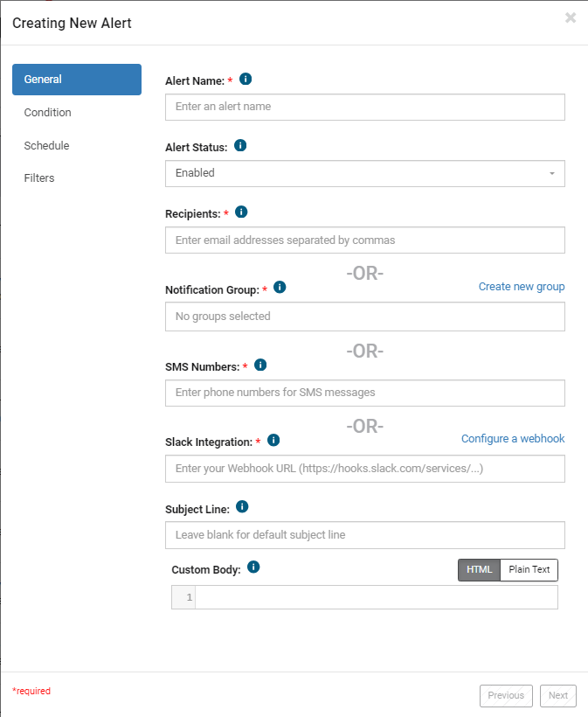
Task: Click the Recipients info icon
Action: tap(241, 212)
